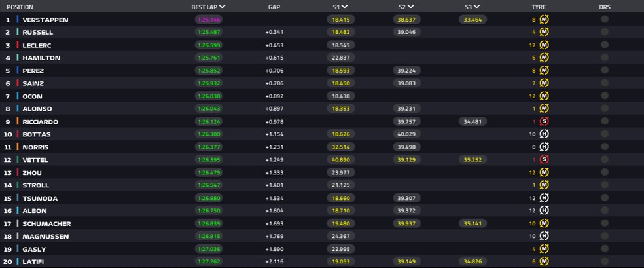Open the BEST LAP column dropdown arrow
This screenshot has width=644, height=268.
223,7
